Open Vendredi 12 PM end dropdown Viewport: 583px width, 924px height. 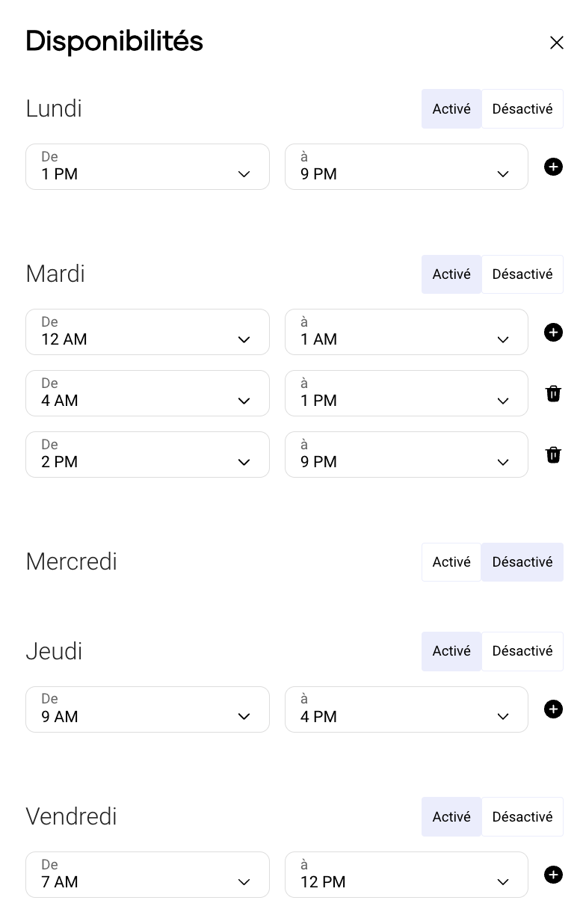pyautogui.click(x=406, y=875)
